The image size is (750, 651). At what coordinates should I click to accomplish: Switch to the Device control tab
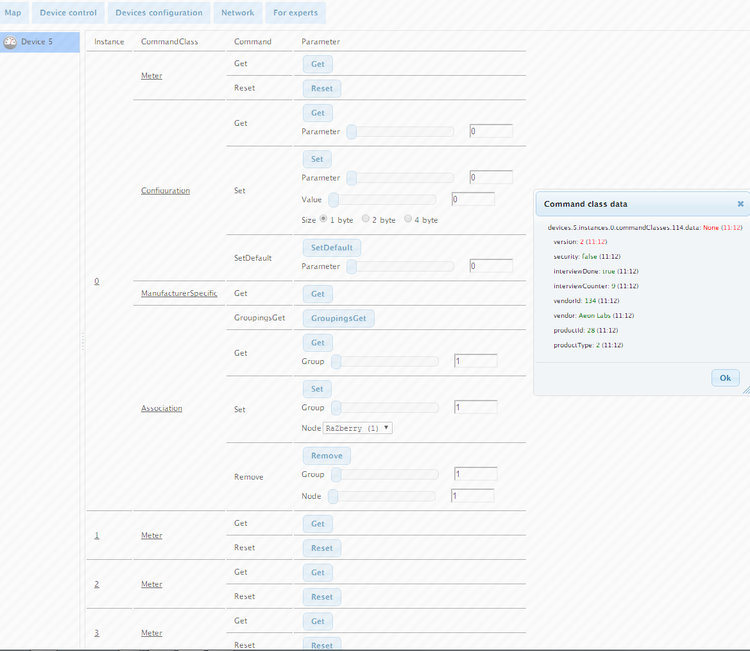tap(68, 13)
